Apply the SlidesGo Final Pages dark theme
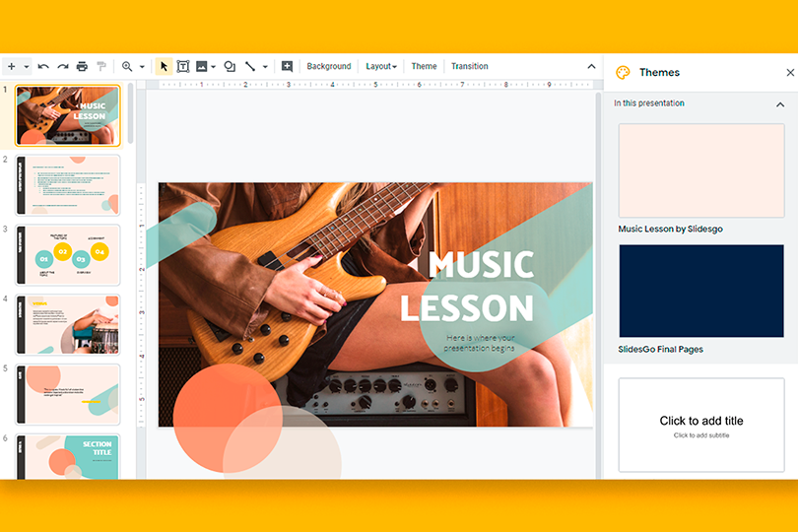 [701, 291]
